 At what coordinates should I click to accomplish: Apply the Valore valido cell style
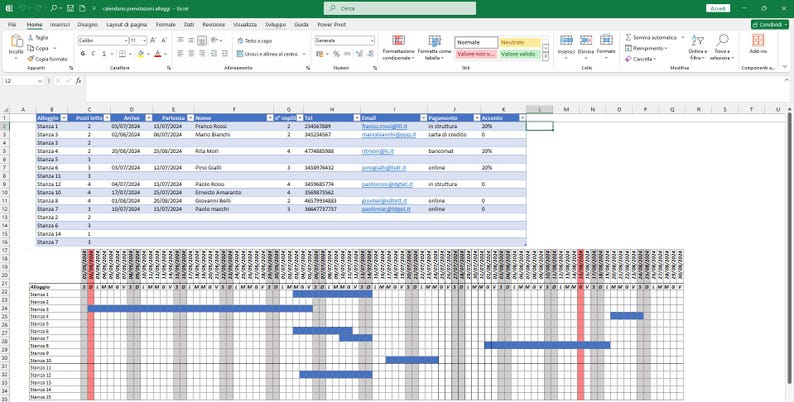tap(520, 54)
